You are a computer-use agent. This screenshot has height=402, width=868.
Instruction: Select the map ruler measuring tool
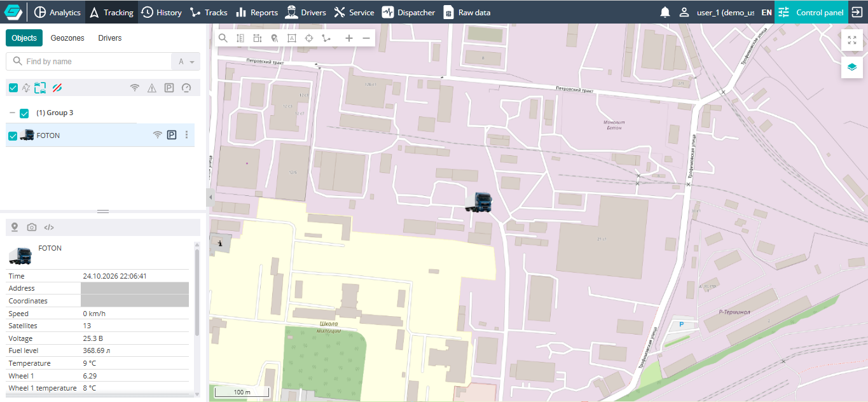coord(240,38)
